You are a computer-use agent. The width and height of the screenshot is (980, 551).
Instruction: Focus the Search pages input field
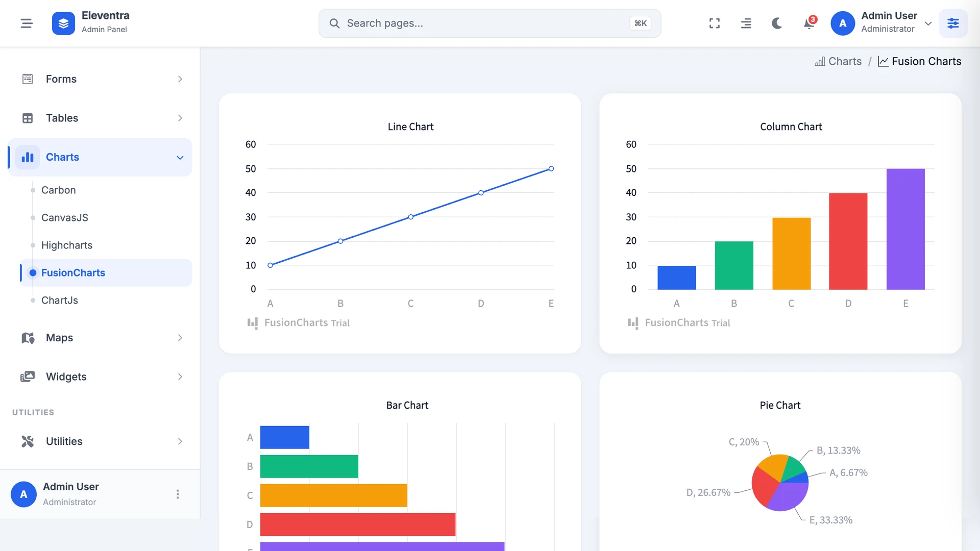[489, 23]
